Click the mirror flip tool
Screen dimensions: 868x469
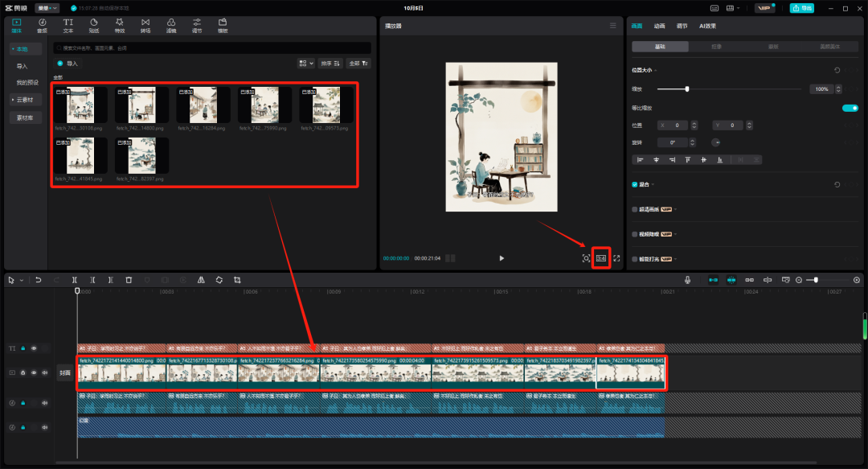point(201,280)
